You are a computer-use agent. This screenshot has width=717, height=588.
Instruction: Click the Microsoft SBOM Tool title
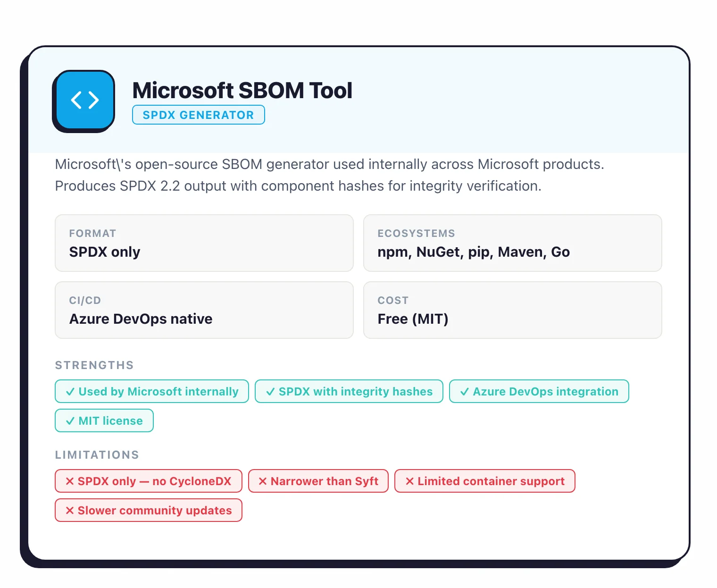click(242, 90)
